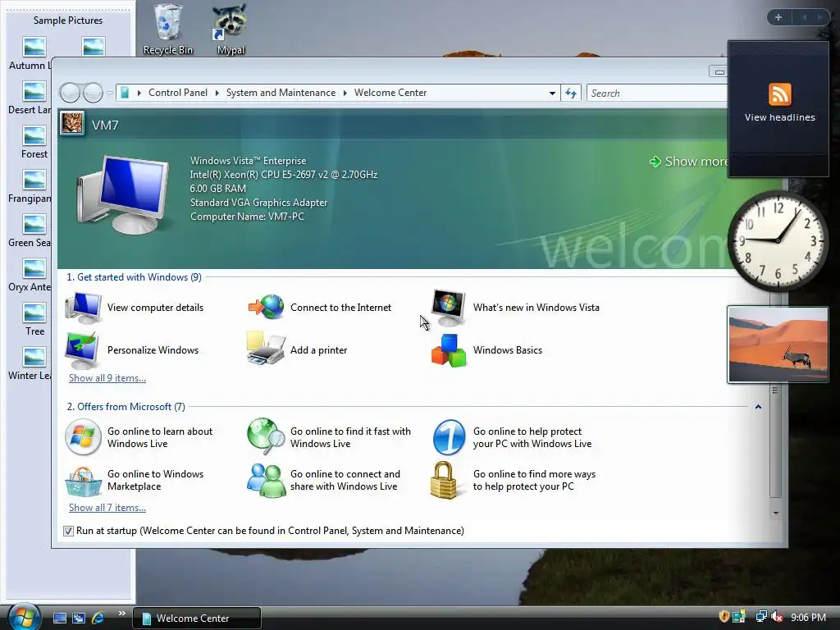Click the vertical scrollbar thumb

tap(775, 441)
